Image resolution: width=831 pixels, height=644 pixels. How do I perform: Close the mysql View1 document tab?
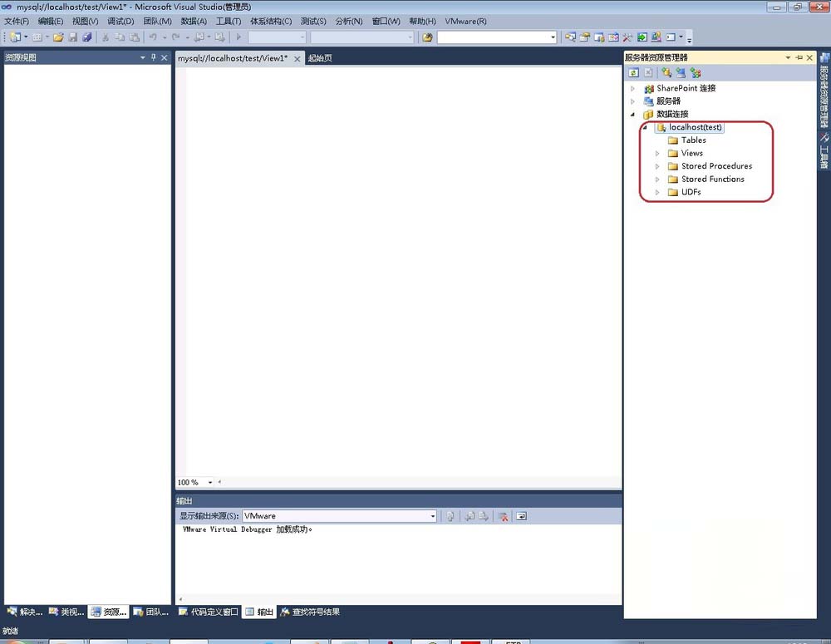click(297, 59)
